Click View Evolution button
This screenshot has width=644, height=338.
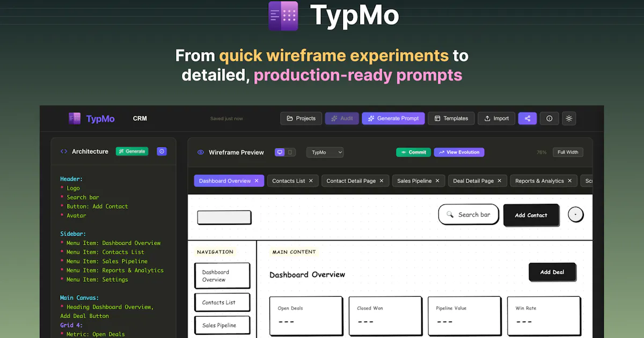(x=459, y=152)
